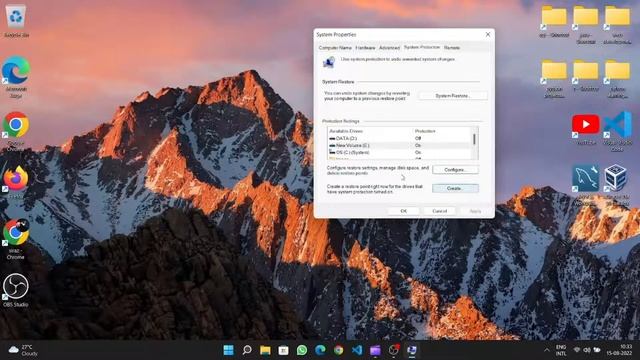Launch Visual Studio Code desktop shortcut

pyautogui.click(x=618, y=131)
